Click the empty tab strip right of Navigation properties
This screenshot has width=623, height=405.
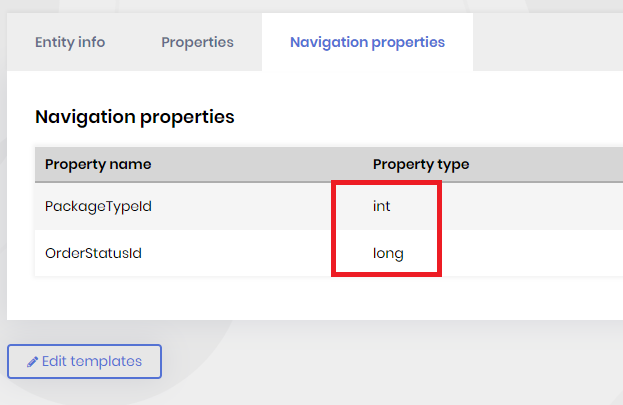(x=548, y=42)
